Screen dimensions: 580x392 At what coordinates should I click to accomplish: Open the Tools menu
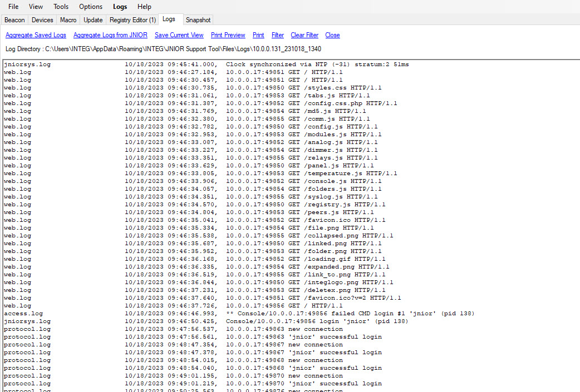pos(61,7)
